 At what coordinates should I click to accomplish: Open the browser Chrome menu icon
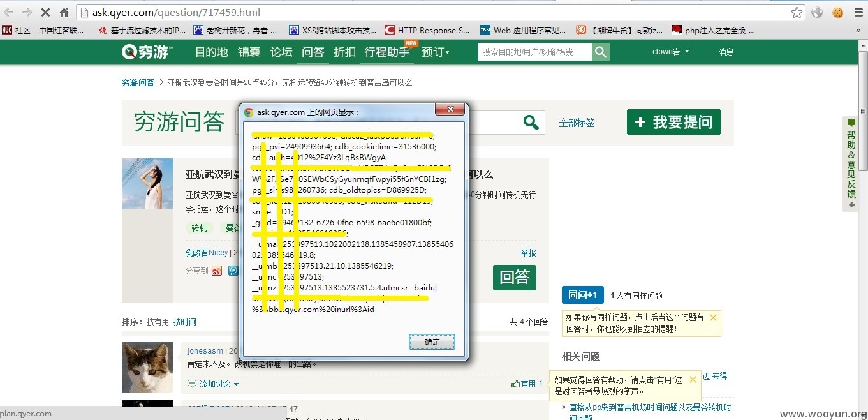[x=858, y=12]
